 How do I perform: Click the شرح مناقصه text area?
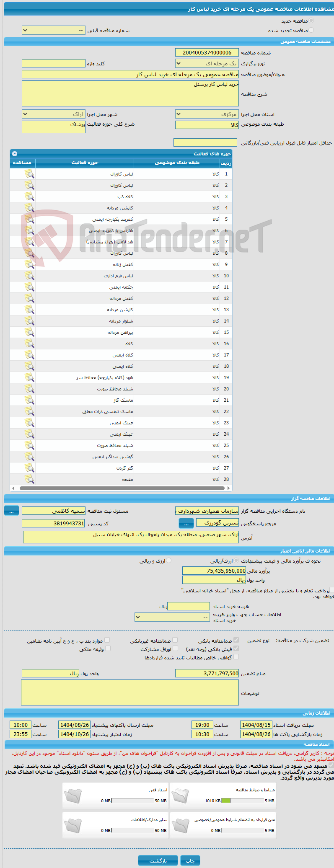pos(130,93)
